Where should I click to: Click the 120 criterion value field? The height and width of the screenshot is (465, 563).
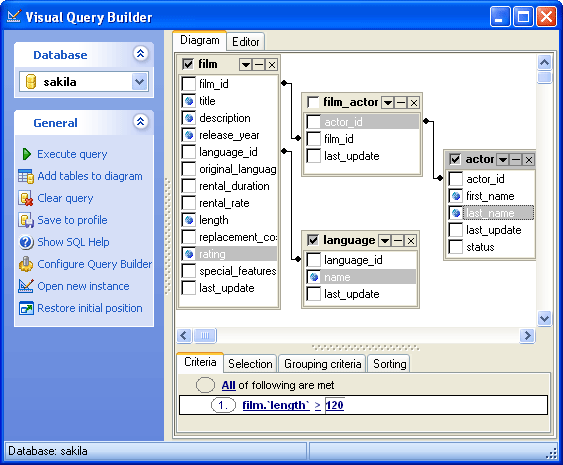(x=335, y=405)
